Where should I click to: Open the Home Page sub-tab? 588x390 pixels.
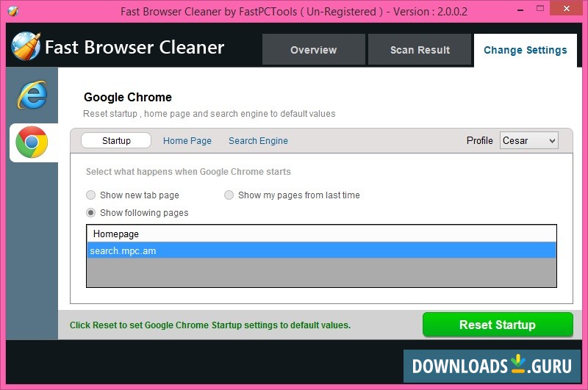click(187, 140)
